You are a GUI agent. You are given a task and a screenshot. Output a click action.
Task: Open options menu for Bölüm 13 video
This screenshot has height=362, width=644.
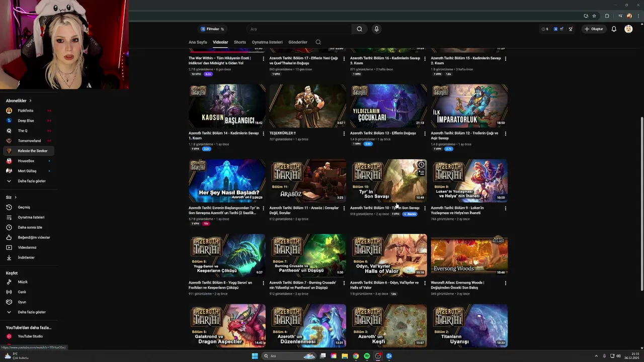[x=425, y=133]
